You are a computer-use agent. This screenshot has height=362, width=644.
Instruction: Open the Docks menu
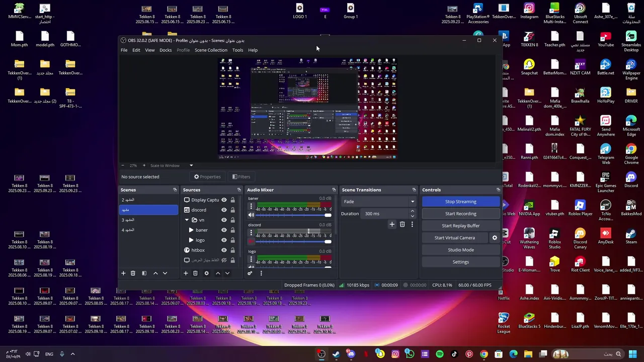[x=166, y=50]
